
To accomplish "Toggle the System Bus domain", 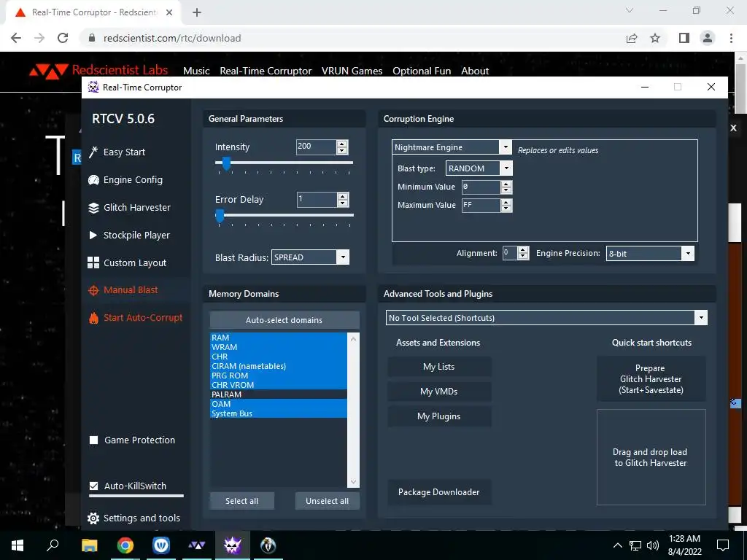I will pos(278,413).
